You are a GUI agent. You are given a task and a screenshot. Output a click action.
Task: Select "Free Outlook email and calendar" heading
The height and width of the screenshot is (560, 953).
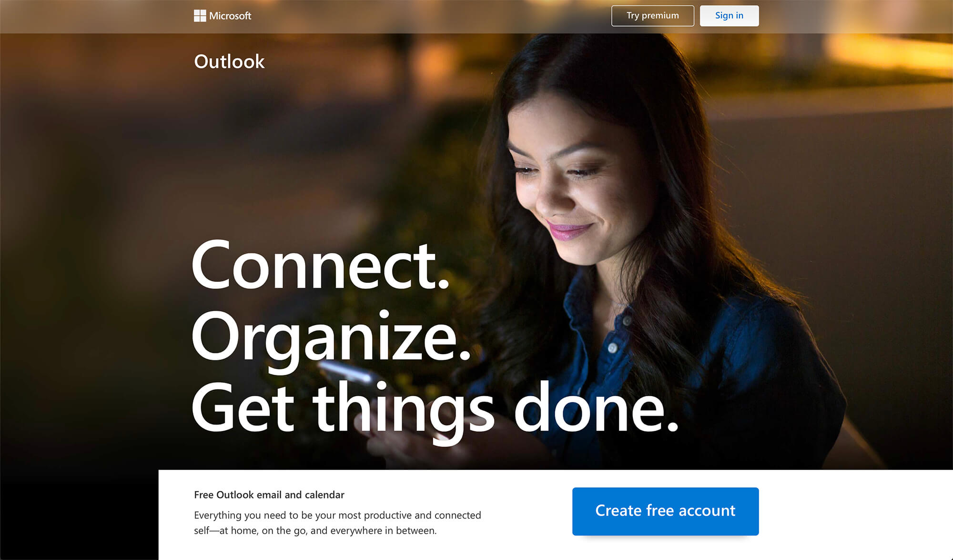(x=269, y=495)
